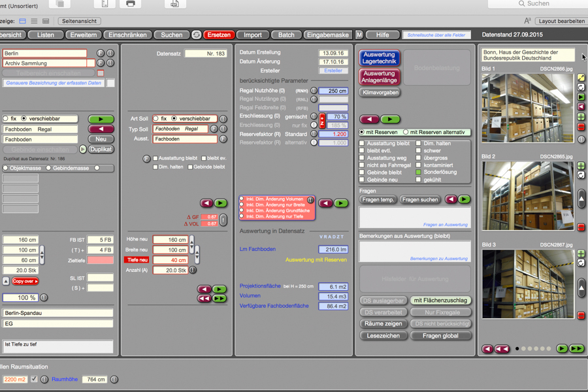Open the Ersteller dropdown field
The height and width of the screenshot is (392, 588).
point(333,71)
